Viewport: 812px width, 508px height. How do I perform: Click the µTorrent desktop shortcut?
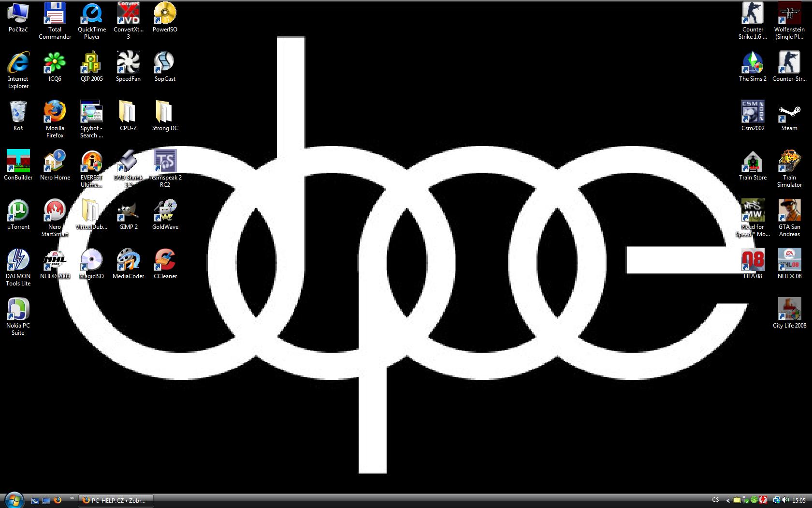pyautogui.click(x=18, y=215)
